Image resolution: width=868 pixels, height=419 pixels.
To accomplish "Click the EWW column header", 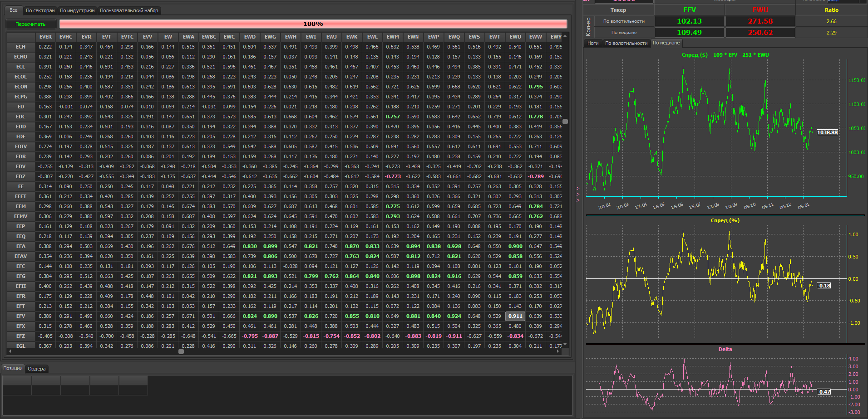I will tap(536, 37).
